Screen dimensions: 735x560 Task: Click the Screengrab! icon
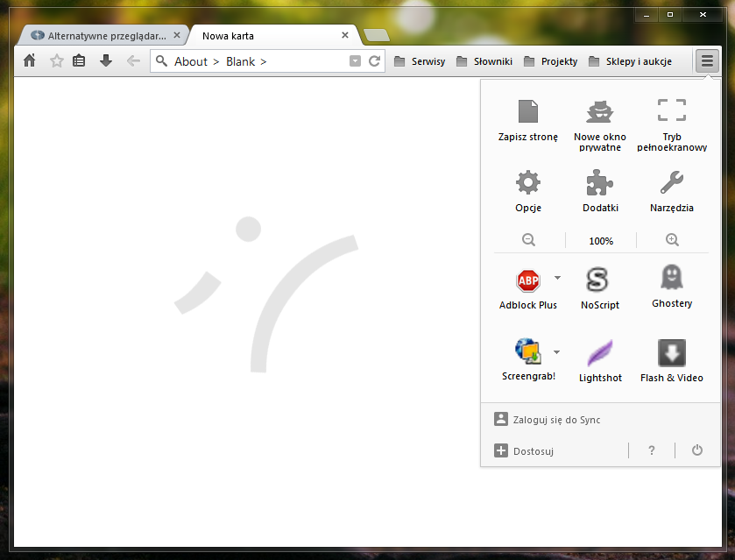coord(527,351)
